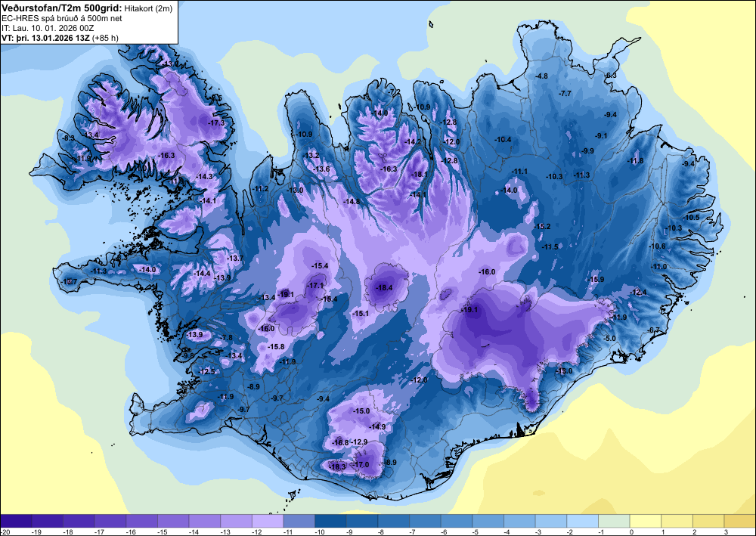Click the -10.4 temperature label

(503, 140)
